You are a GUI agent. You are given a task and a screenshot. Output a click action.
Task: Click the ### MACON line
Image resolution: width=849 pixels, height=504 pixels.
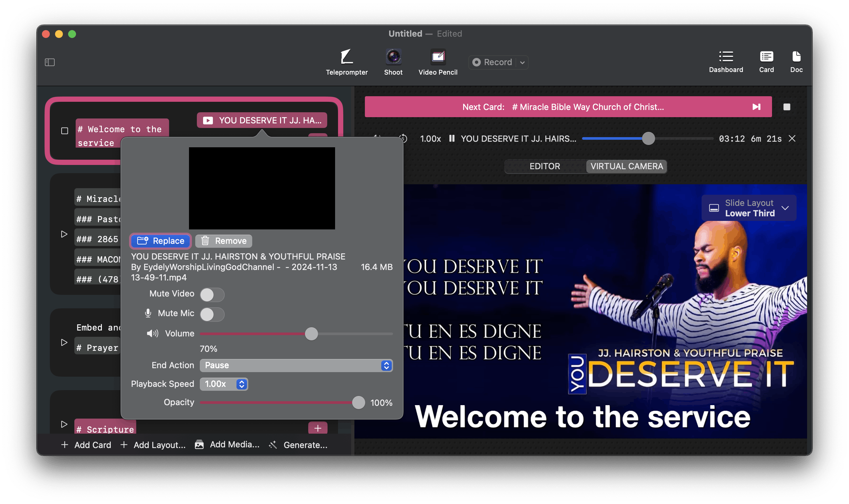pyautogui.click(x=98, y=260)
